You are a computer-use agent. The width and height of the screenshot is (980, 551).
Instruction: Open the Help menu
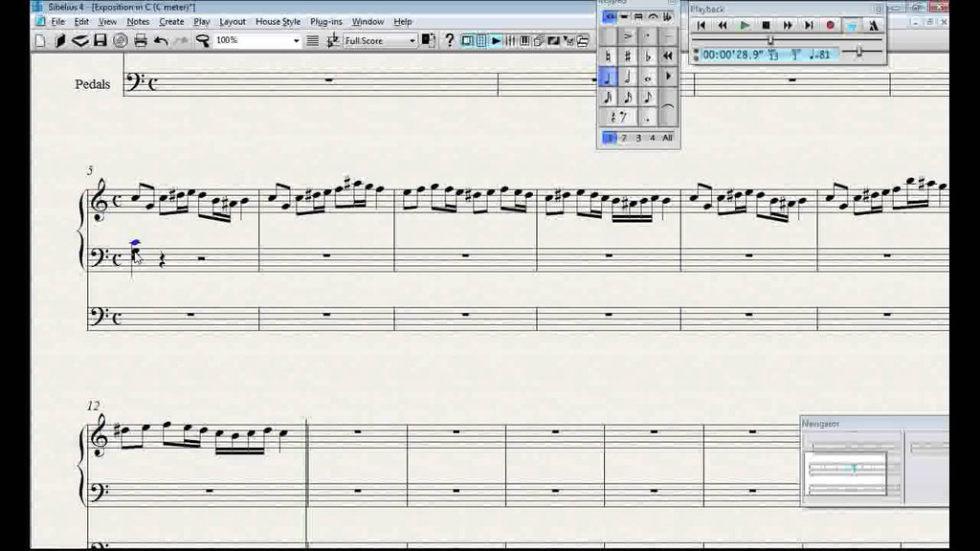click(403, 21)
